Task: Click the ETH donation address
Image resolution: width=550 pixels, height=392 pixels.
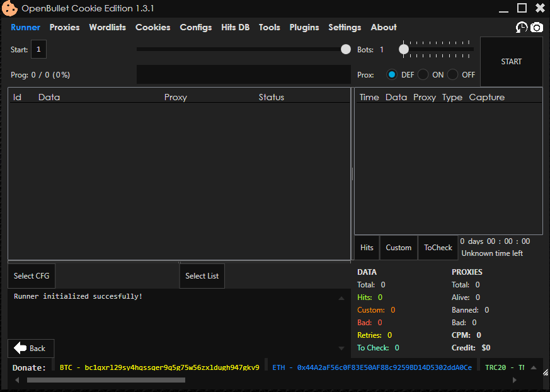Action: (x=372, y=367)
